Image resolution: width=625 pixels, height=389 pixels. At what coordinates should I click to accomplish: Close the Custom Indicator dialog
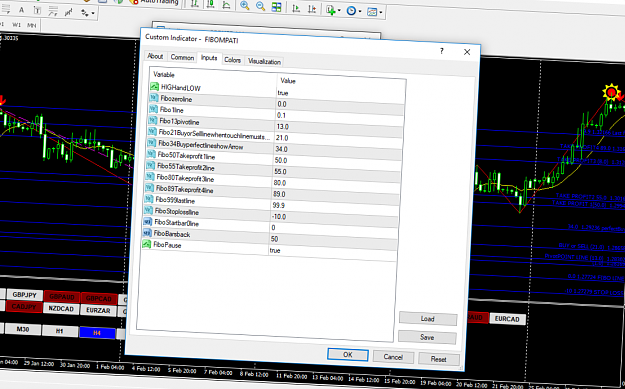click(x=467, y=52)
